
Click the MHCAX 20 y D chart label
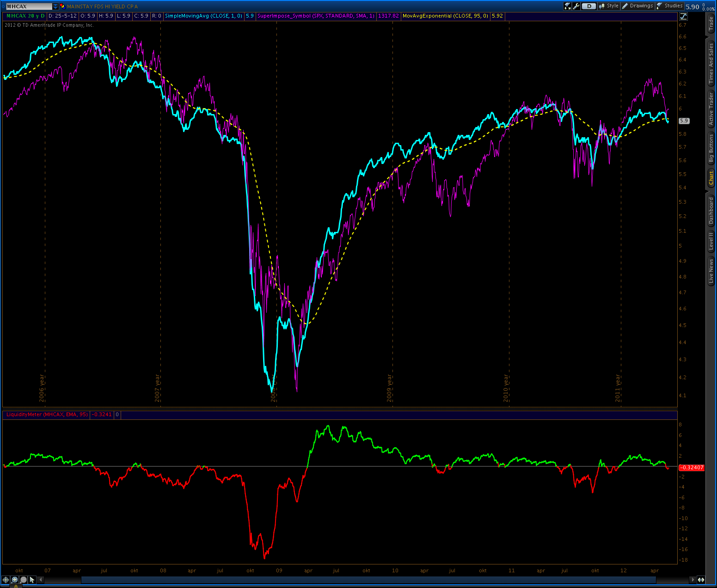[25, 16]
